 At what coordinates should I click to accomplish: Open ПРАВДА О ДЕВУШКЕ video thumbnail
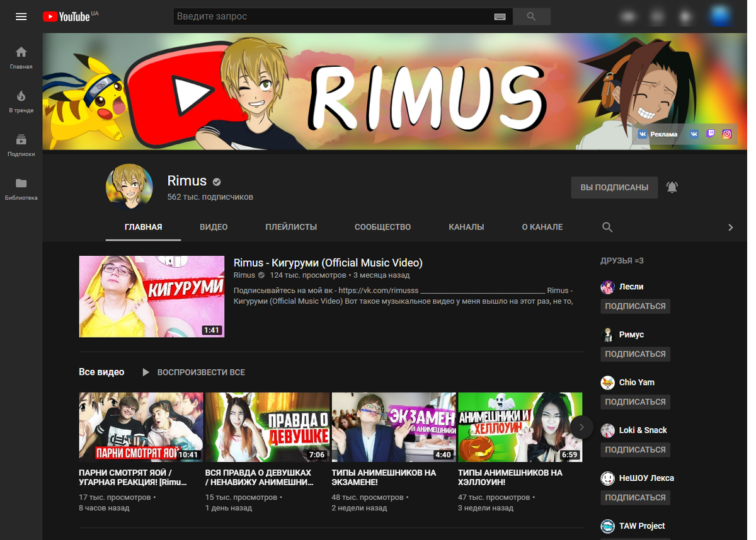coord(267,427)
